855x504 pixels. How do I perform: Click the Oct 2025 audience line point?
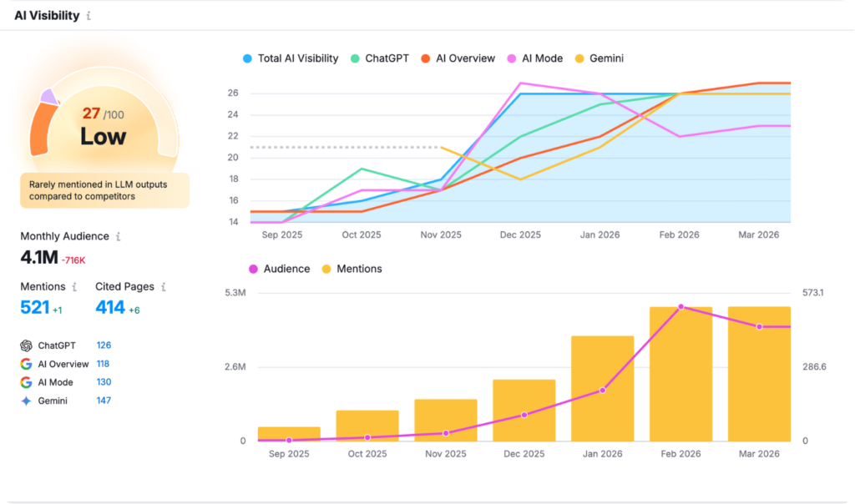(367, 437)
